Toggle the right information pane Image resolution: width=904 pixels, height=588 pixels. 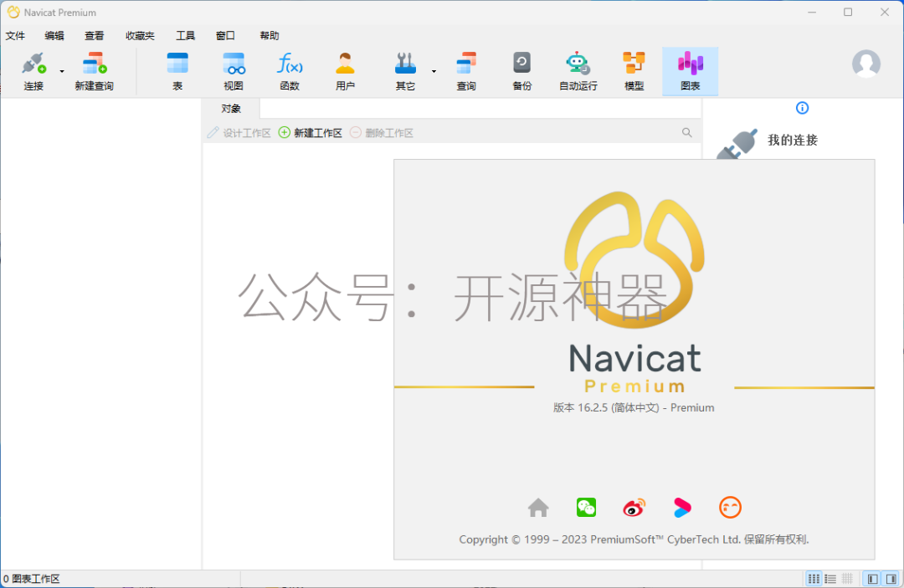pyautogui.click(x=891, y=579)
